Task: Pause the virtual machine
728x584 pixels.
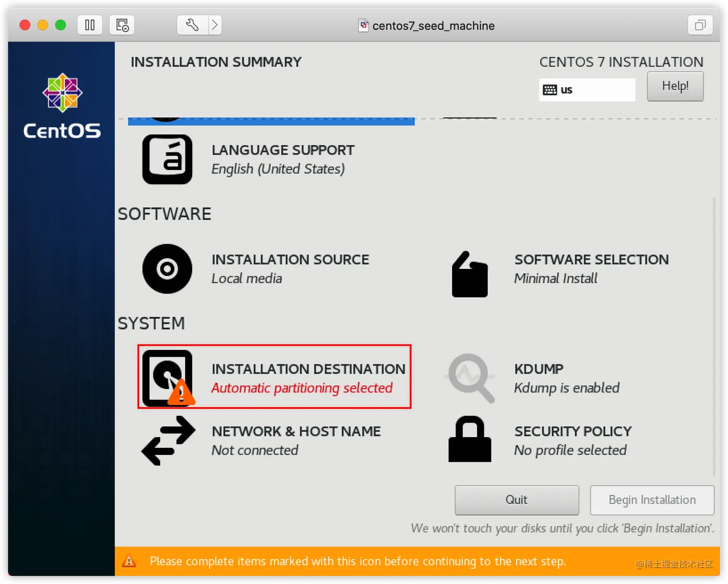Action: 90,25
